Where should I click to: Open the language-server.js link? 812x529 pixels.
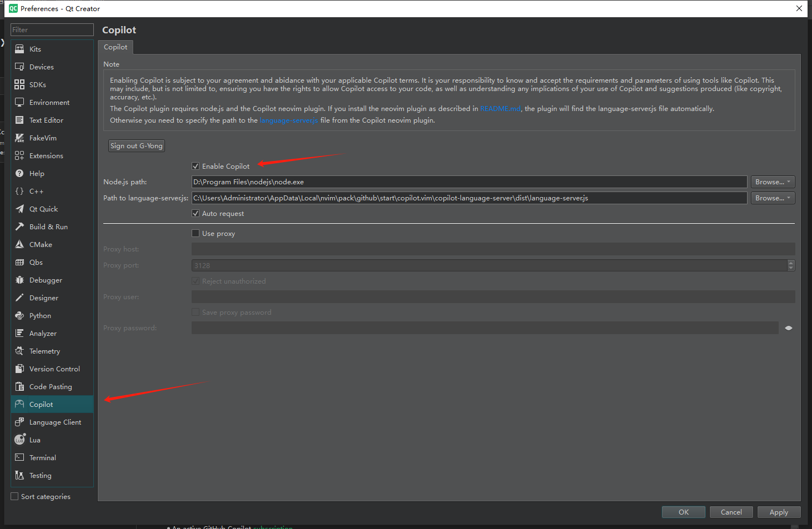click(x=289, y=120)
